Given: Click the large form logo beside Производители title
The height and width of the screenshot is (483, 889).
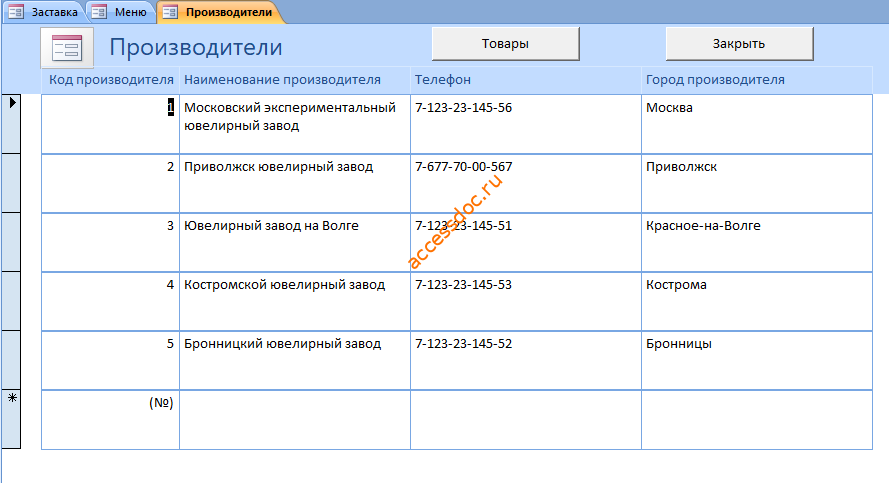Looking at the screenshot, I should (x=67, y=48).
